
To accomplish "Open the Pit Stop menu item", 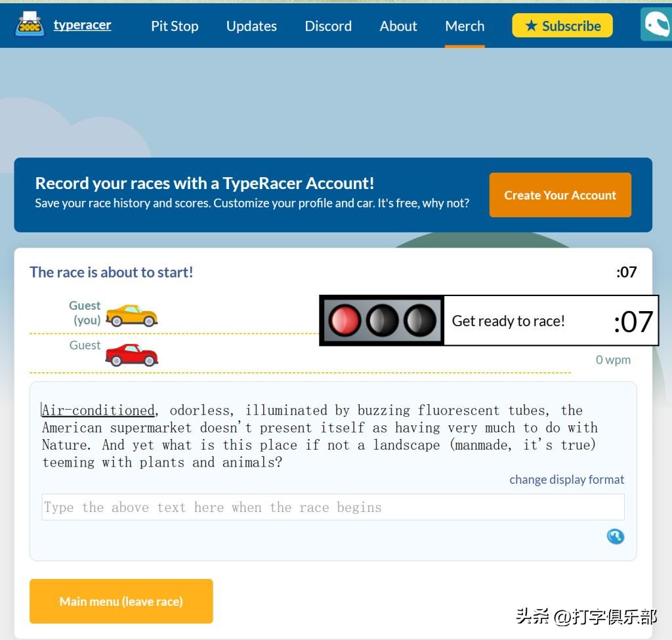I will point(175,26).
